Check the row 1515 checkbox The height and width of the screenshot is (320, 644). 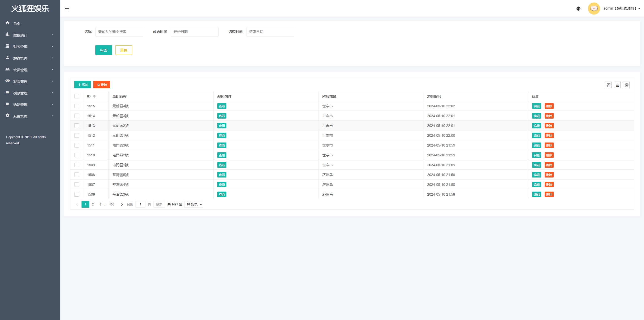coord(77,106)
